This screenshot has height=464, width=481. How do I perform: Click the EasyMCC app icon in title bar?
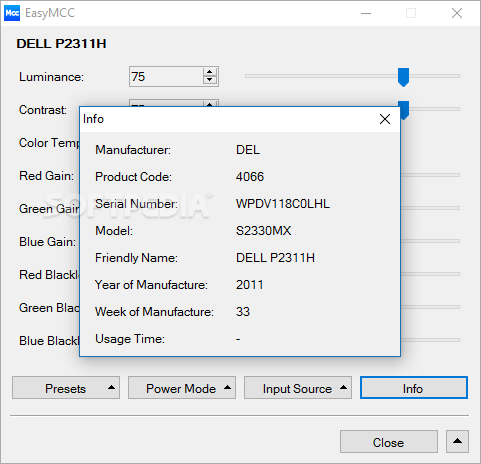point(12,13)
